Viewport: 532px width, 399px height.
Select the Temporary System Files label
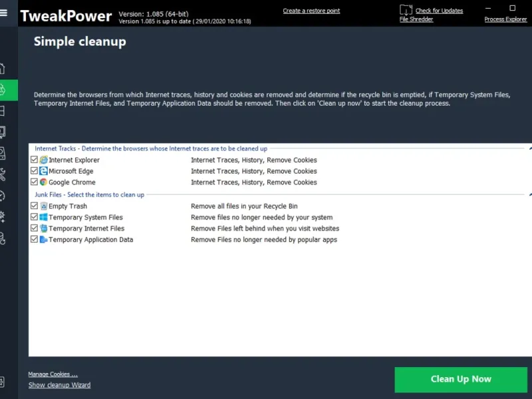tap(86, 217)
